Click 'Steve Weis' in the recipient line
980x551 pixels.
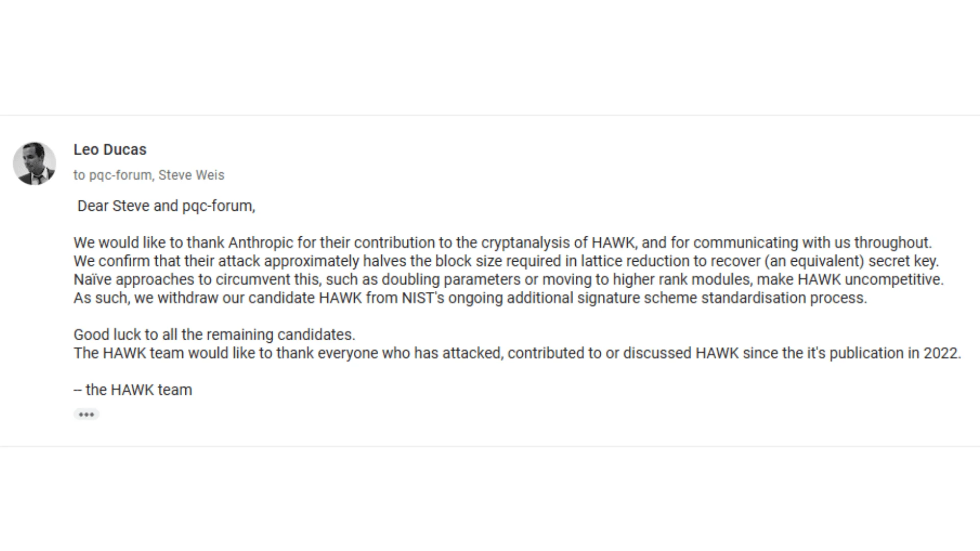[x=191, y=175]
